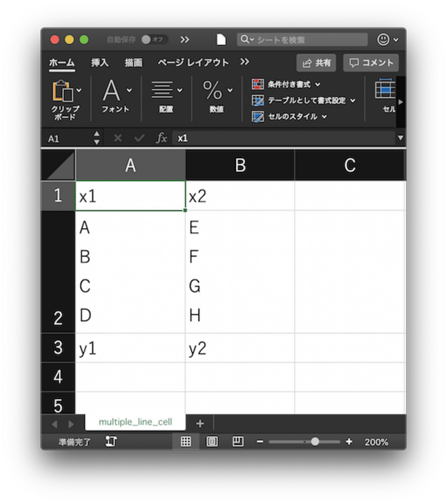Select row 3 header
Screen dimensions: 447x504
pos(58,348)
